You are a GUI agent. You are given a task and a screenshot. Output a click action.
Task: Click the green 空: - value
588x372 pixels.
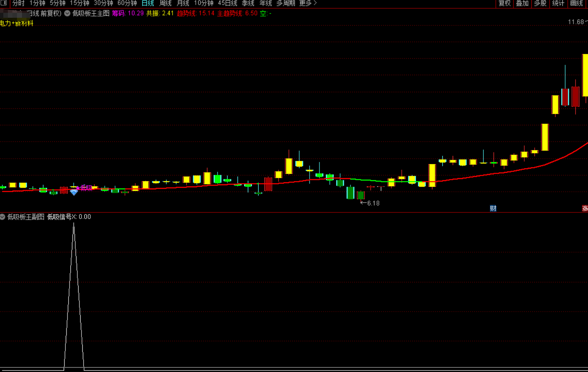pos(266,13)
